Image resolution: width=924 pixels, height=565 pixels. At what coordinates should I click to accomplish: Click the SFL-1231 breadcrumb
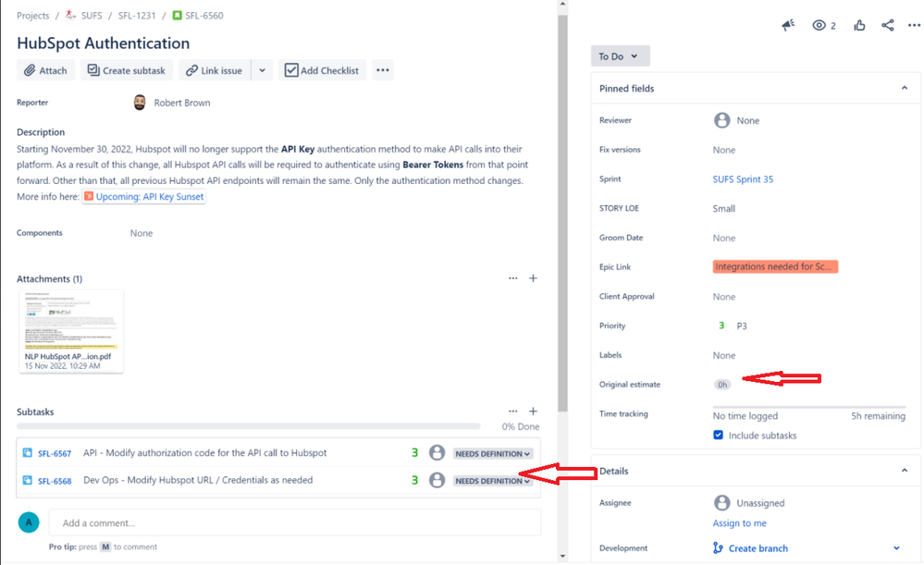[137, 16]
